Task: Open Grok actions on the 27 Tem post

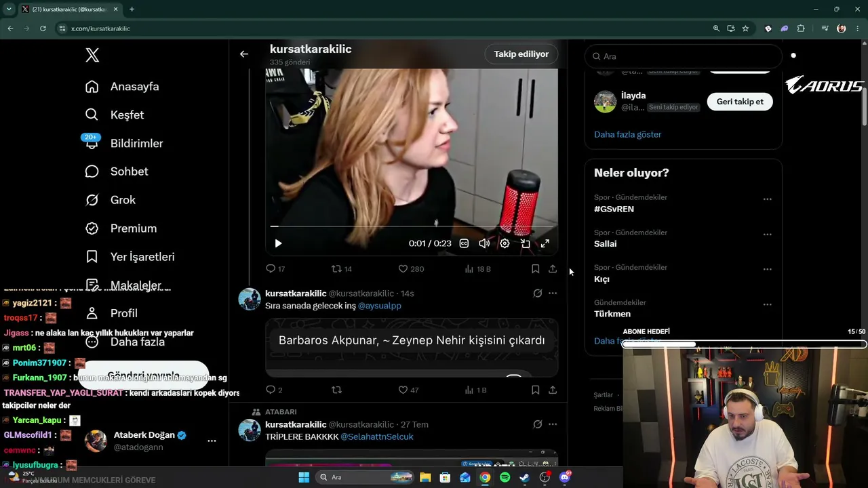Action: [x=537, y=424]
